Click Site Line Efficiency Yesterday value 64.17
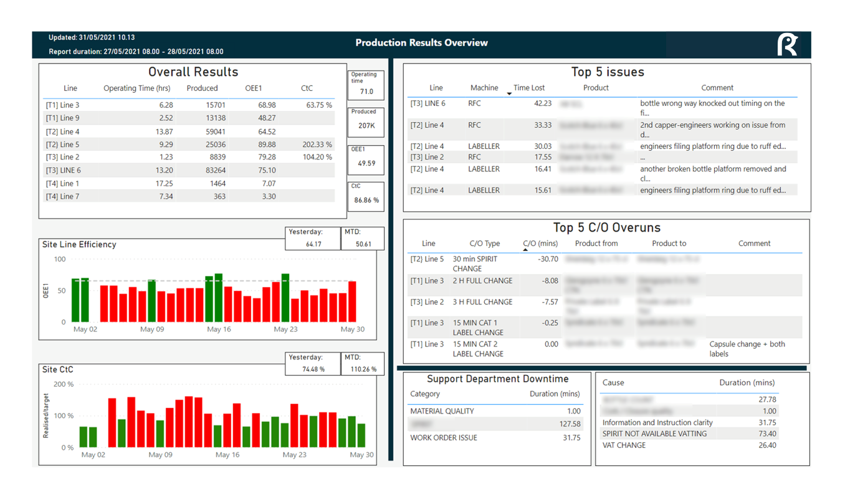Viewport: 845px width, 504px height. coord(313,244)
